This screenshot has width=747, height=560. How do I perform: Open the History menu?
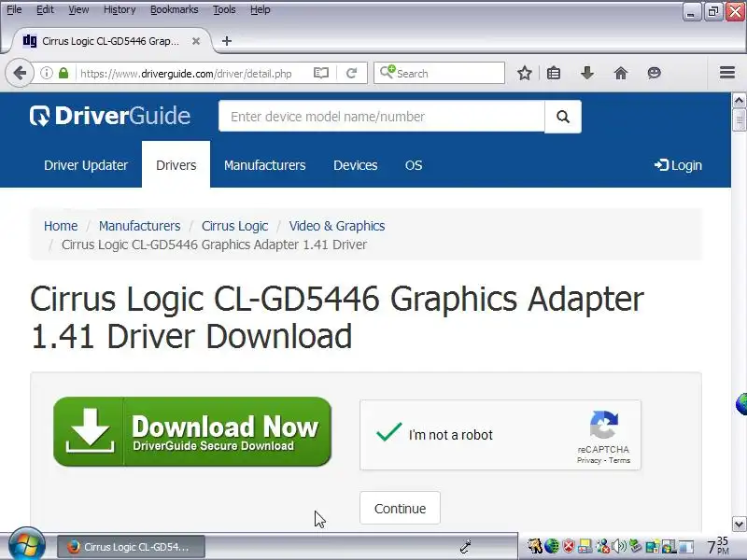point(120,9)
